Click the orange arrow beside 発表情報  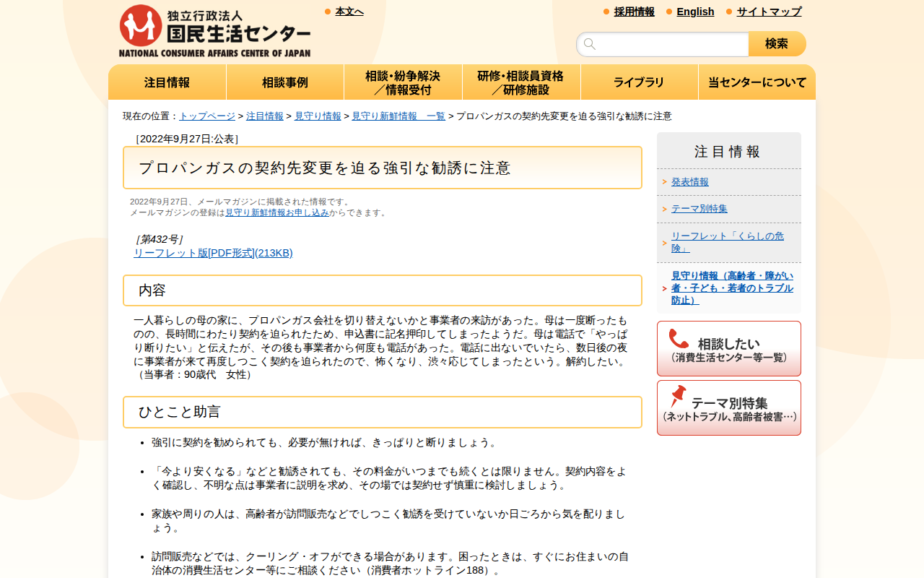664,182
